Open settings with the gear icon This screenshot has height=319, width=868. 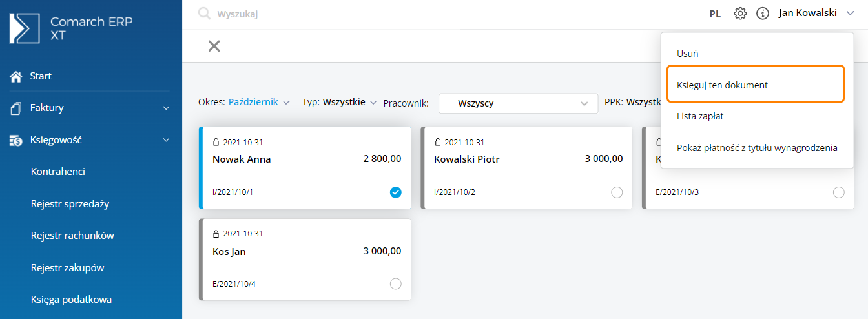(x=740, y=14)
